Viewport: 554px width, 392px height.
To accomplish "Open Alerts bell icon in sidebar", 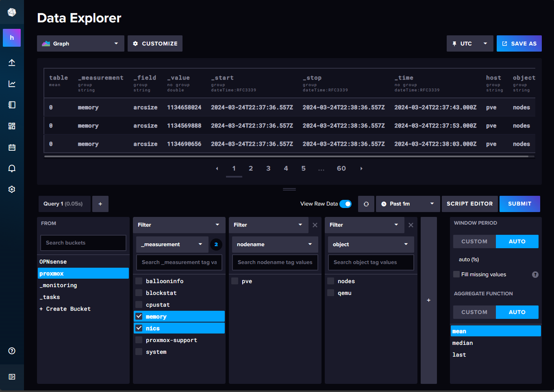I will click(x=12, y=168).
